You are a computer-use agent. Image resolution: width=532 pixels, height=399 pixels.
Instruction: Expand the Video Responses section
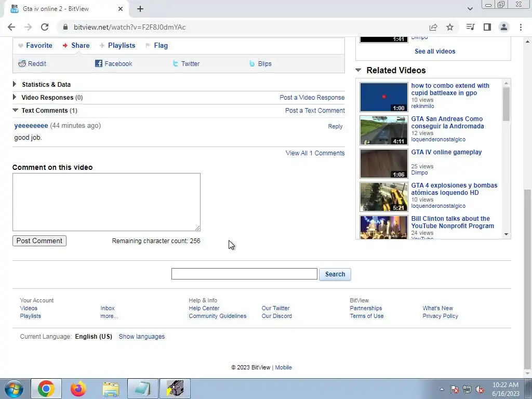point(15,97)
